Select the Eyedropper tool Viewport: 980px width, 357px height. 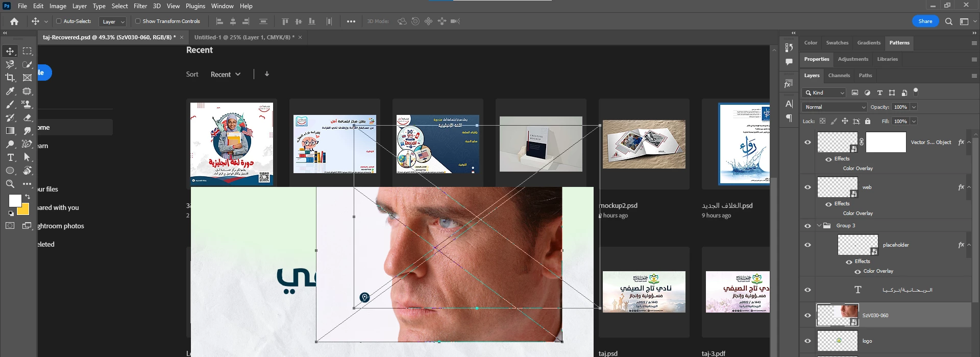tap(10, 91)
